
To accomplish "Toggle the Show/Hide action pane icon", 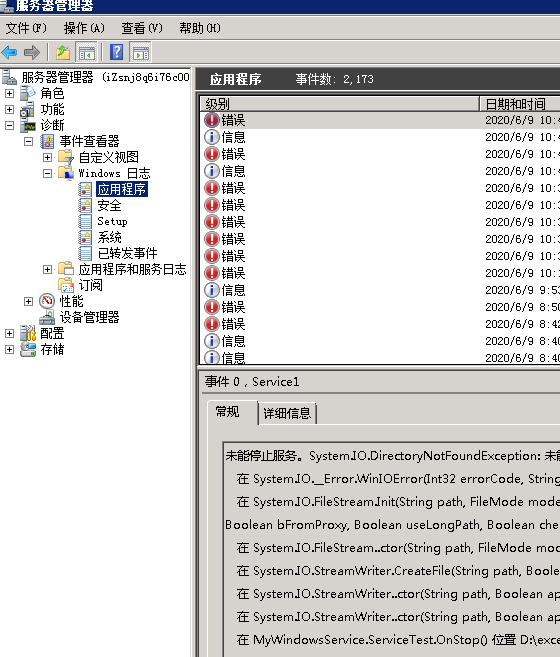I will click(x=140, y=52).
